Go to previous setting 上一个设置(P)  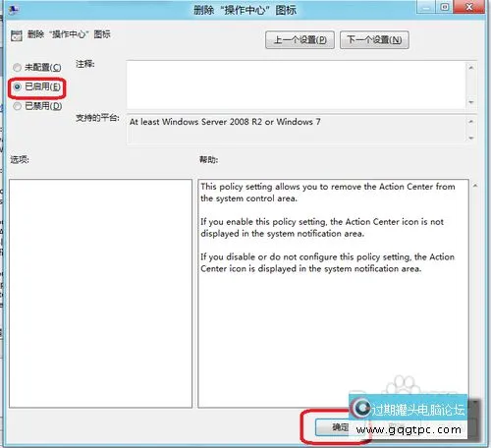[x=300, y=40]
